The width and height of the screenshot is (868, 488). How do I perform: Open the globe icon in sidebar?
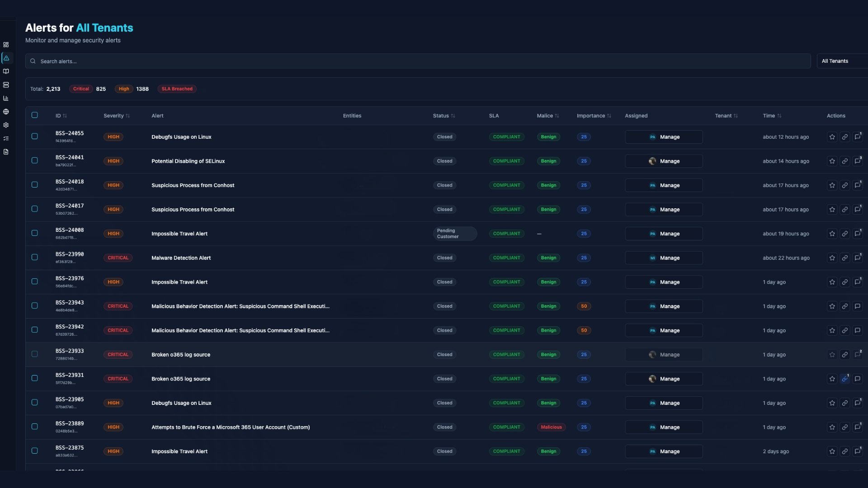[x=6, y=112]
